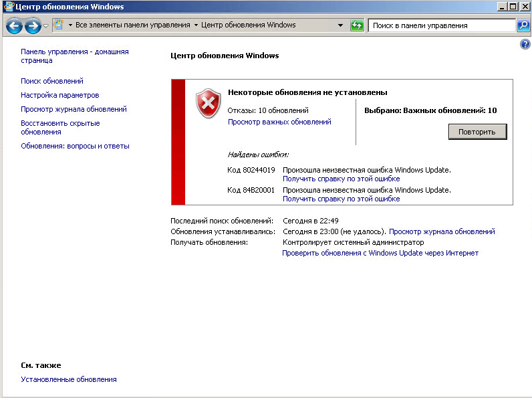The width and height of the screenshot is (532, 398).
Task: Click "Выбрано: Важных обновлений: 10" text
Action: coord(430,110)
